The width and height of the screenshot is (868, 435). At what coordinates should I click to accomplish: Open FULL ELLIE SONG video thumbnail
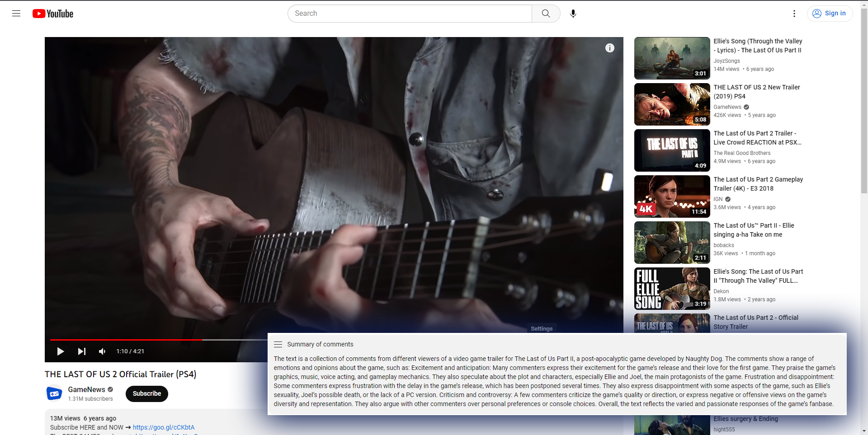[672, 289]
